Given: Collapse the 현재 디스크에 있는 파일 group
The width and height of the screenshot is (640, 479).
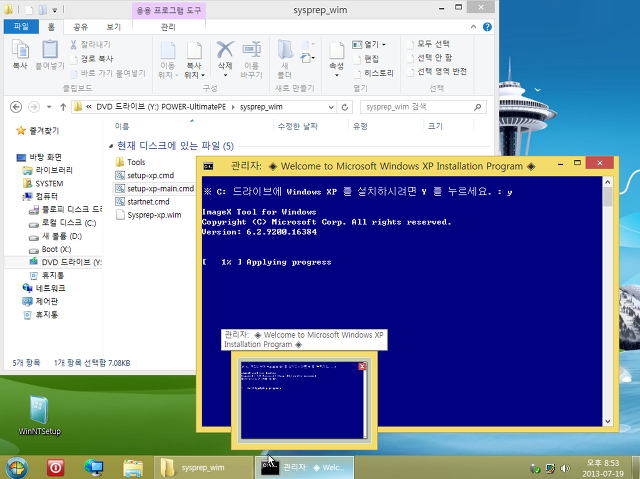Looking at the screenshot, I should [x=111, y=146].
